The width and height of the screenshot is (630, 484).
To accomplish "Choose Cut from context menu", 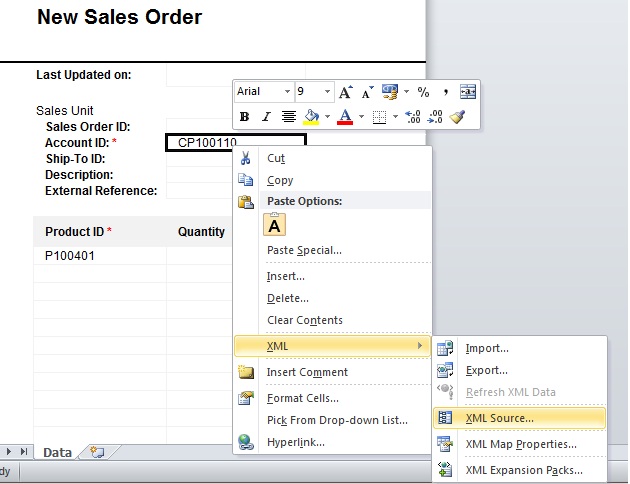I will (x=276, y=158).
